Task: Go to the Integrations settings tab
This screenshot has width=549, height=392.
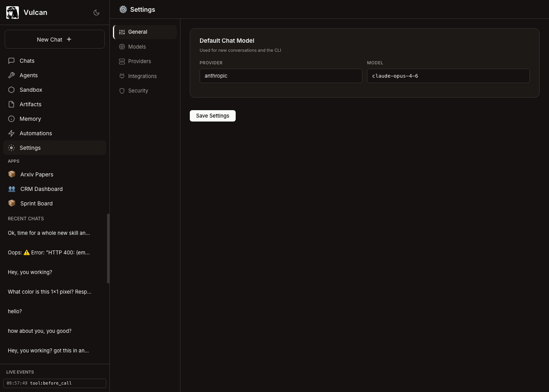Action: point(142,76)
